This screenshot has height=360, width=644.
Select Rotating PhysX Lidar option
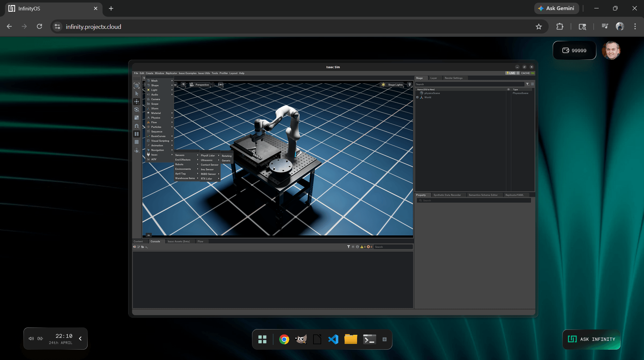[227, 156]
